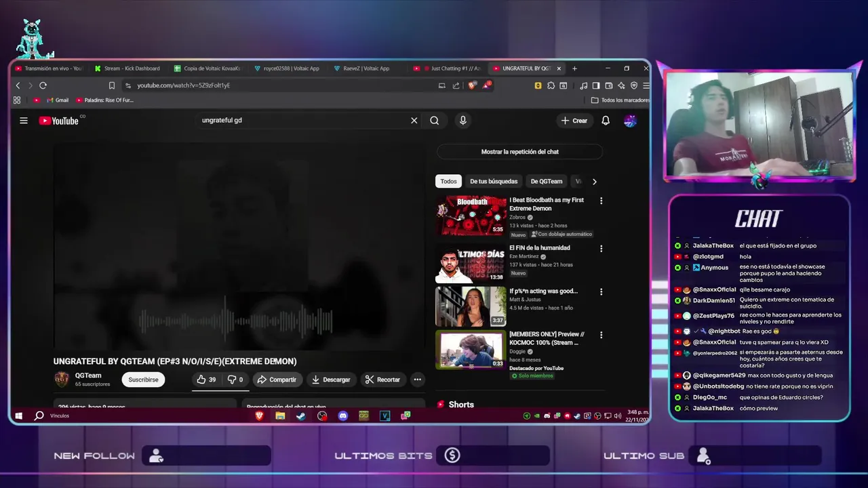
Task: Open the Gmail bookmark
Action: pyautogui.click(x=56, y=100)
